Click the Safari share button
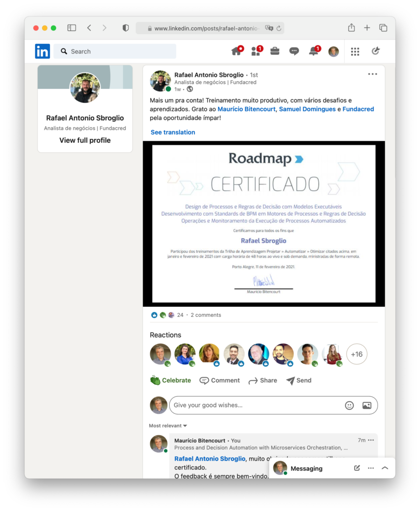 [x=352, y=28]
